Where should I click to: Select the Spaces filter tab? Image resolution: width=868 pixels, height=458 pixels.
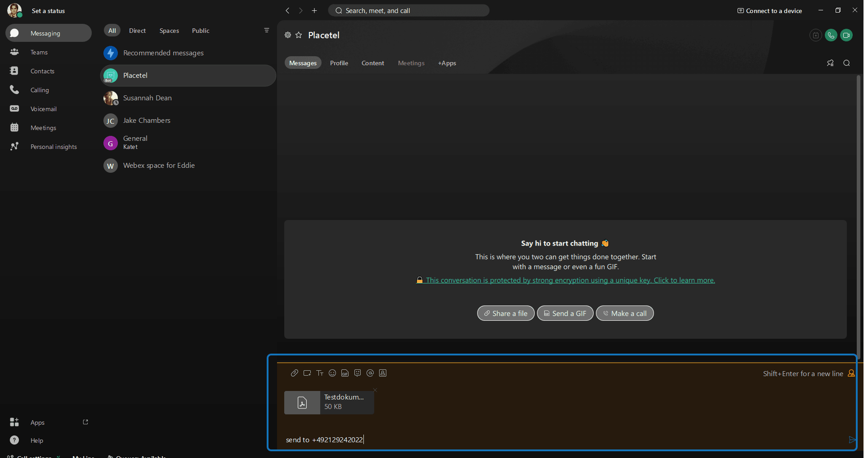point(169,31)
